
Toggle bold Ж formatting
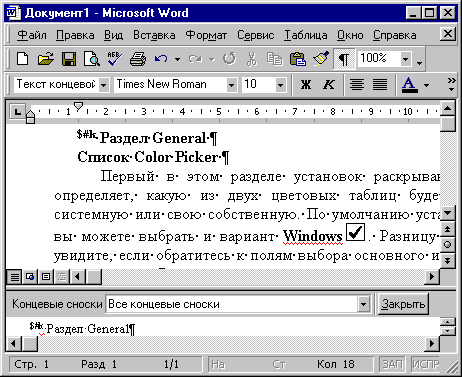click(x=306, y=84)
